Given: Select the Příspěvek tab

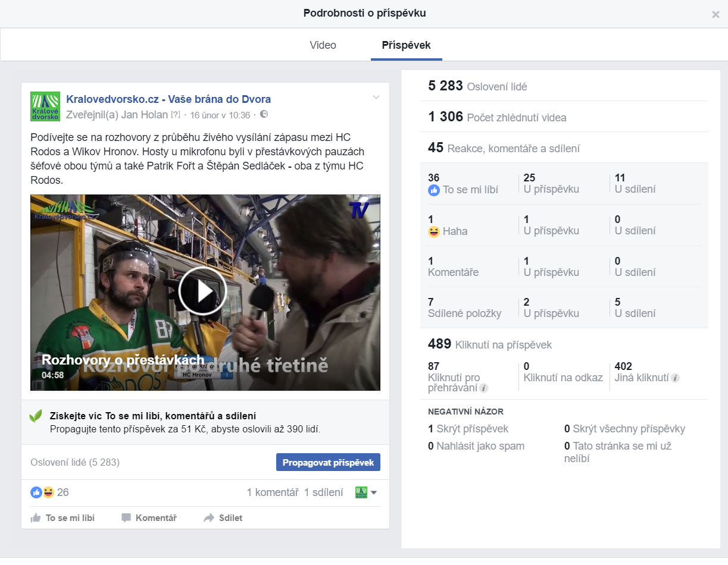Looking at the screenshot, I should [406, 45].
